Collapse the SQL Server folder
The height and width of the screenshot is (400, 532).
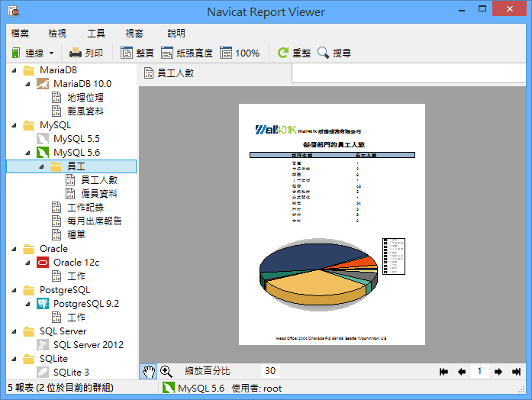[15, 331]
